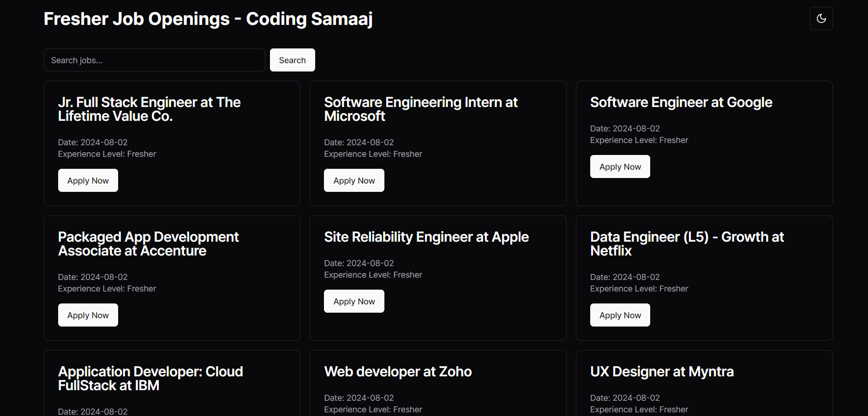
Task: Click the date on the Accenture job card
Action: 93,277
